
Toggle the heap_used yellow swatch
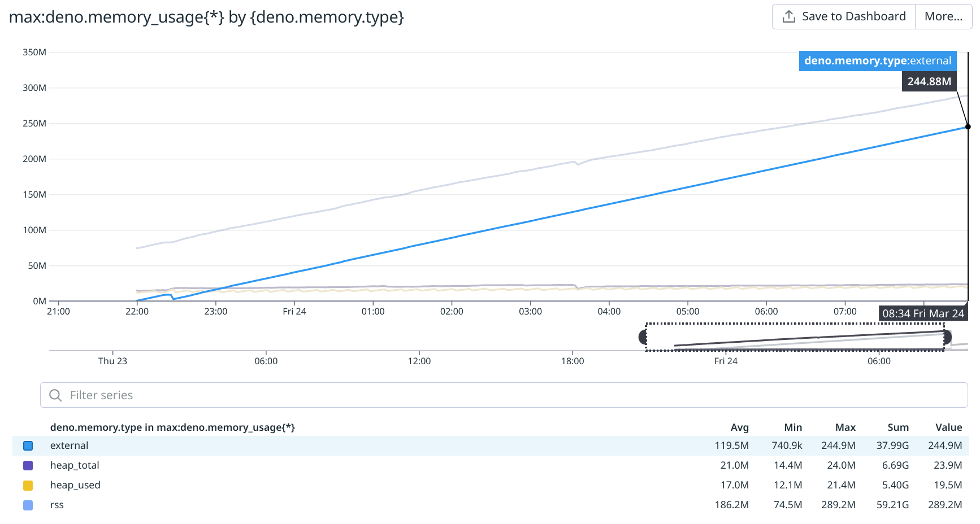[x=28, y=486]
